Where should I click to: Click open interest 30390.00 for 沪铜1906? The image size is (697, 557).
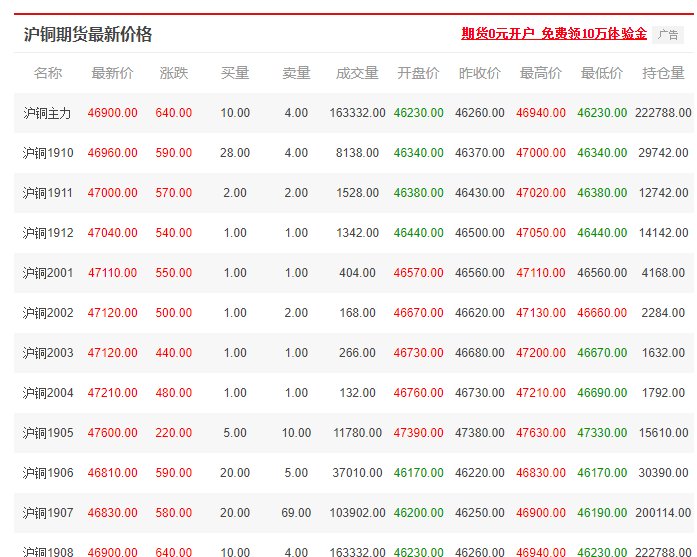click(x=663, y=473)
